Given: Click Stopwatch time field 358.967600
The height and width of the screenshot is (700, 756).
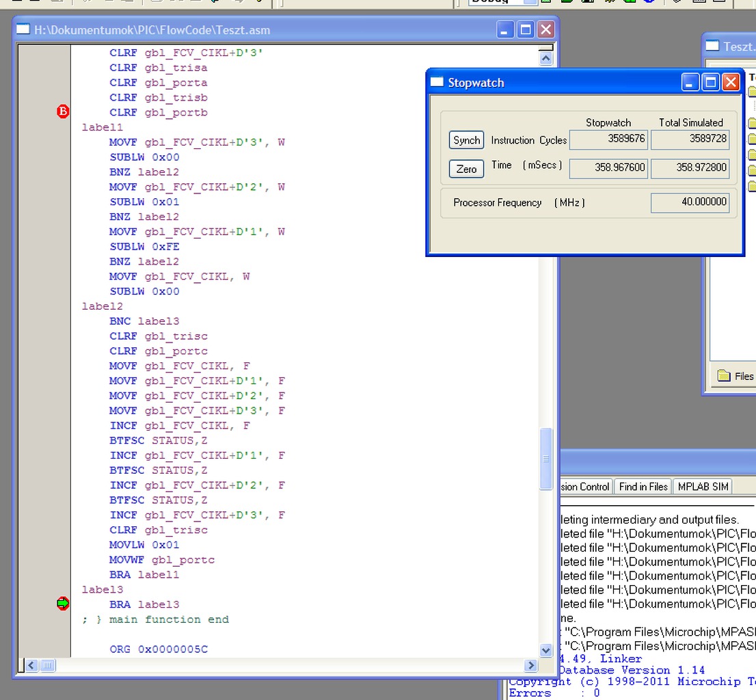Looking at the screenshot, I should point(608,168).
